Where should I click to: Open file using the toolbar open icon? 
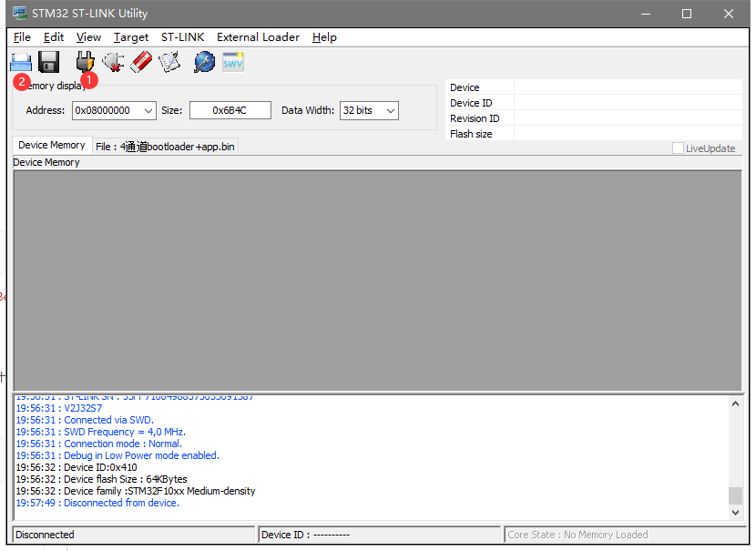pos(21,62)
